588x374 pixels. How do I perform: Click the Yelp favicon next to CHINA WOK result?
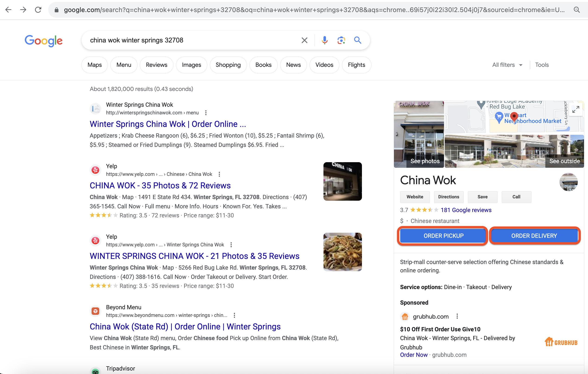tap(95, 170)
